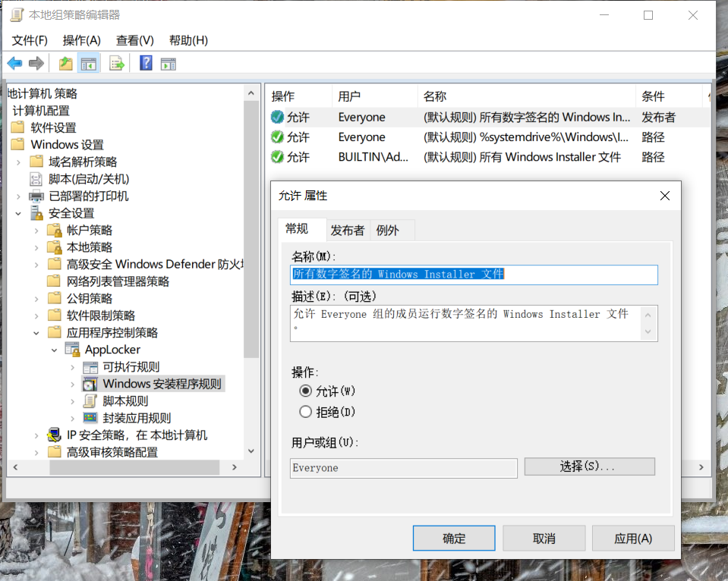Open help via the blue question mark icon
The image size is (728, 581).
(146, 64)
